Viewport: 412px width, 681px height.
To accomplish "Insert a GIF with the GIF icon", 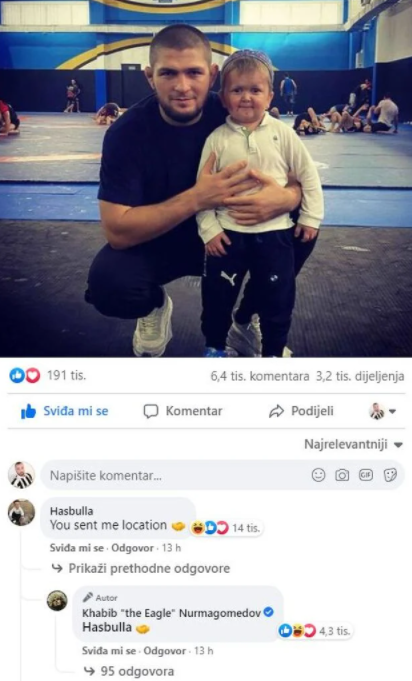I will click(366, 475).
